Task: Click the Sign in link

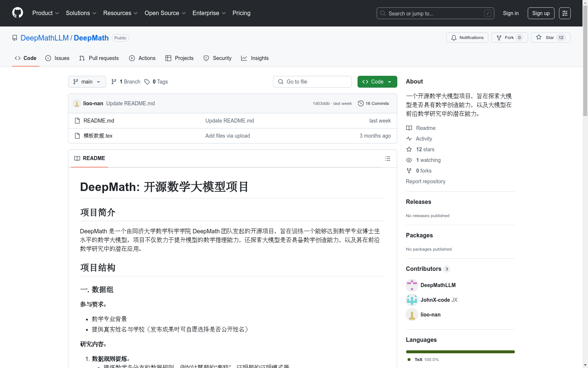Action: [x=511, y=13]
